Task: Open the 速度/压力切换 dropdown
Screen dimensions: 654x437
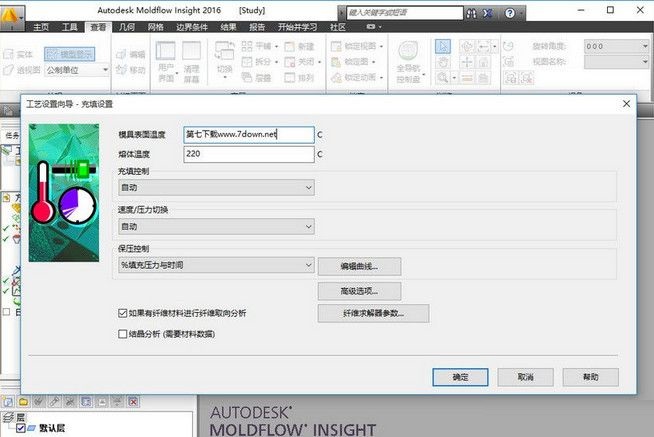Action: [216, 226]
